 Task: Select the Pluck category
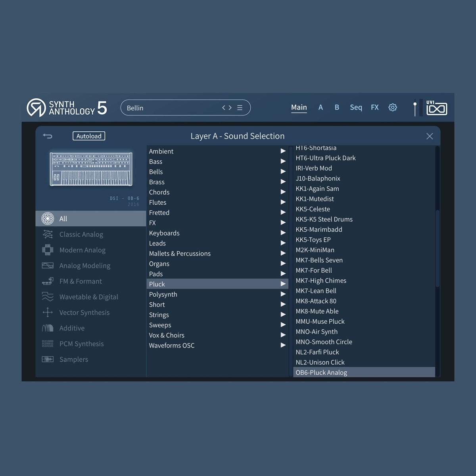[x=217, y=284]
